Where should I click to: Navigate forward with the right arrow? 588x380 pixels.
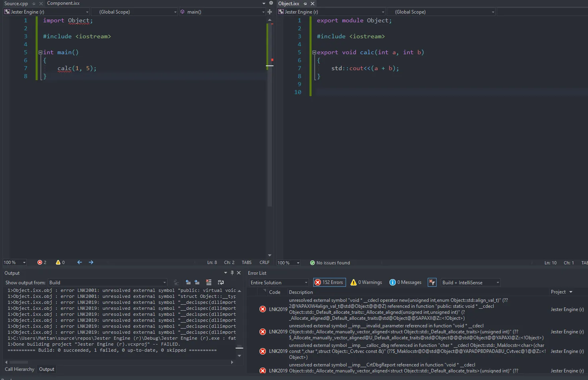pyautogui.click(x=91, y=262)
